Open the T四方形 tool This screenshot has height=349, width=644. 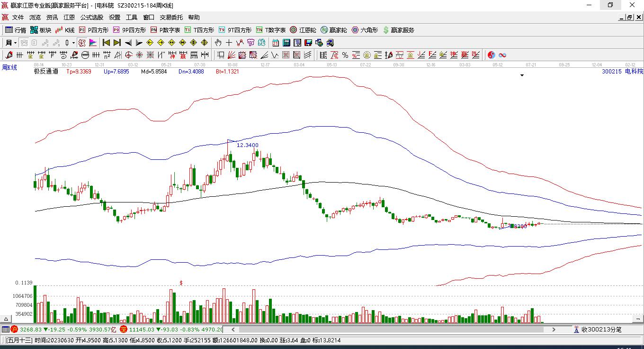(x=199, y=30)
